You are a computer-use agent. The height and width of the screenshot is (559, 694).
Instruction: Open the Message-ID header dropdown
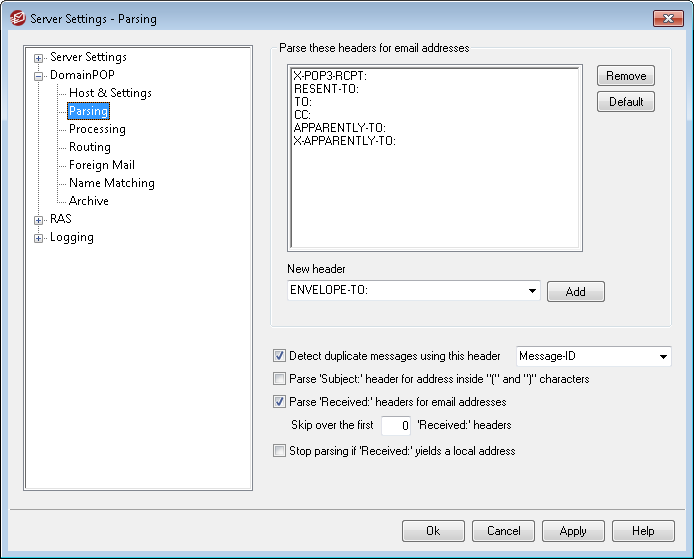point(662,356)
